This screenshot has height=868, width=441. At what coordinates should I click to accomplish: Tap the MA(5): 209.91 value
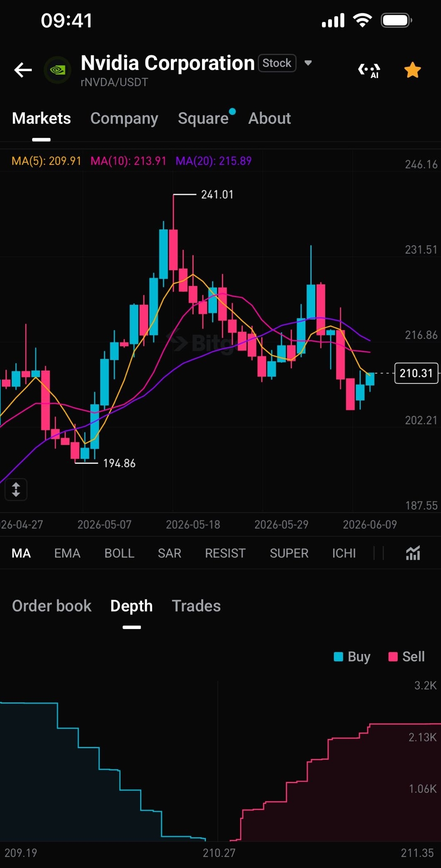point(46,161)
